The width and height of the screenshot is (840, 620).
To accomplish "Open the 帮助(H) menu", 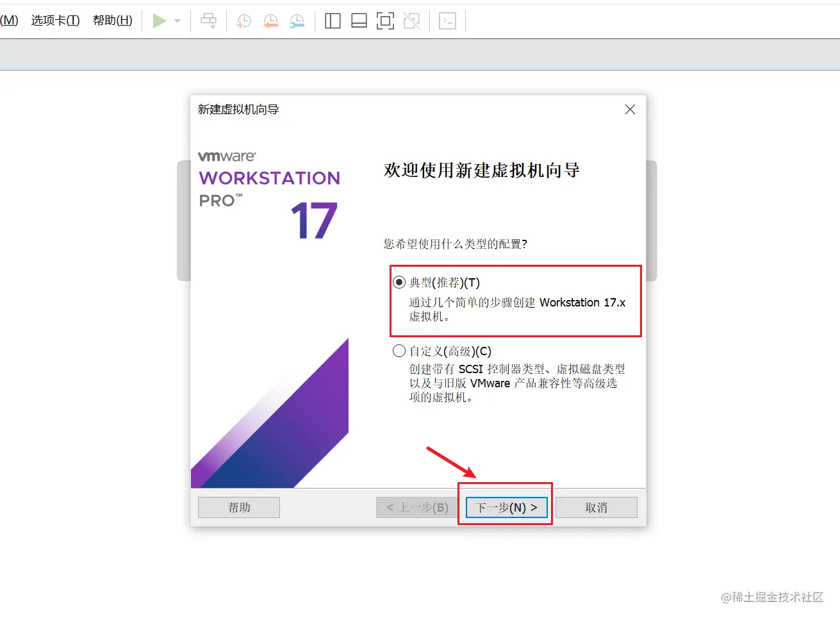I will [113, 21].
